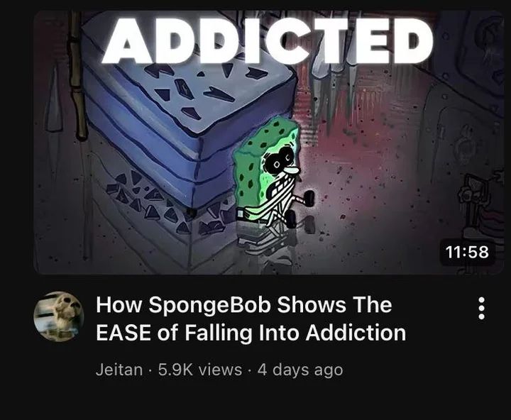Tap the green SpongeBob character in thumbnail
511x420 pixels.
tap(272, 175)
